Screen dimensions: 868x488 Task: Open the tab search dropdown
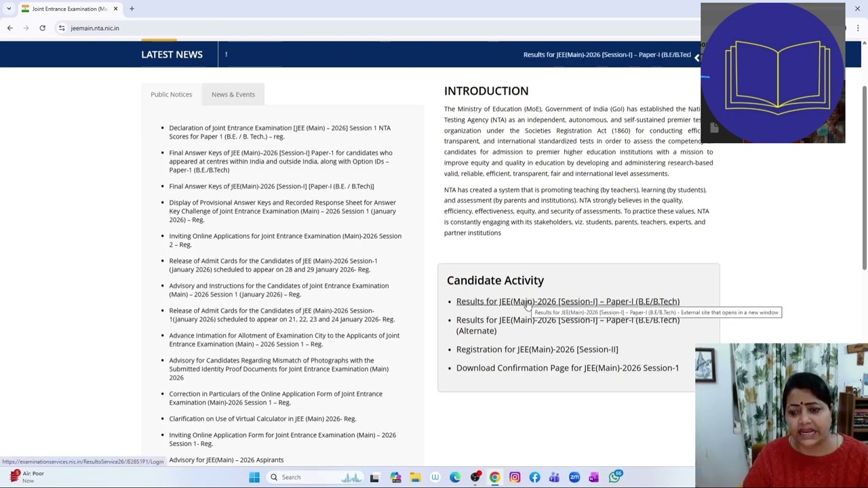click(9, 9)
